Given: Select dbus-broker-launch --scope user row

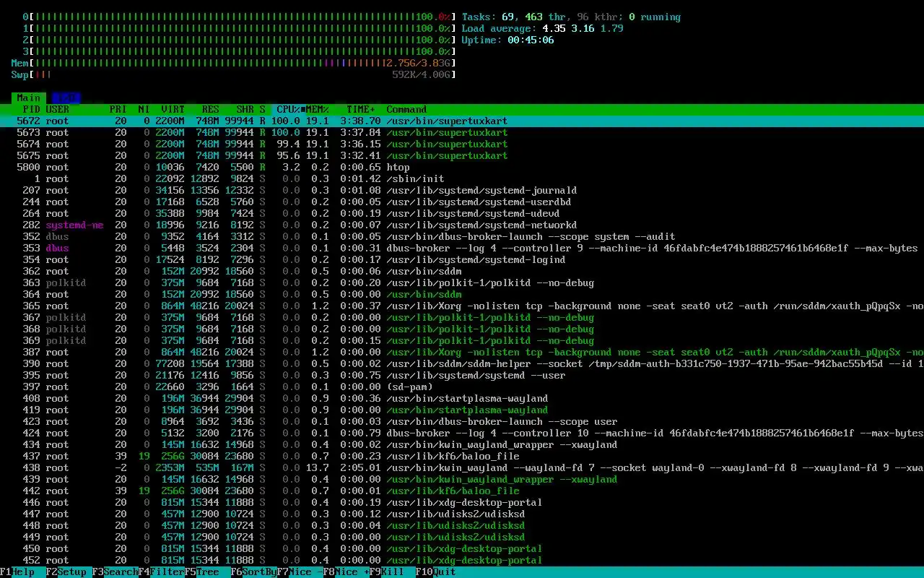Looking at the screenshot, I should [462, 421].
